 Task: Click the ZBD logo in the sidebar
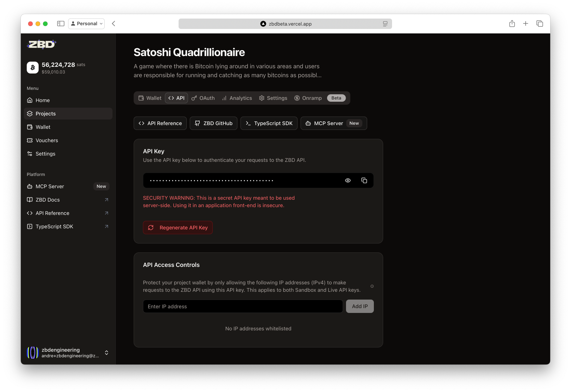tap(41, 45)
